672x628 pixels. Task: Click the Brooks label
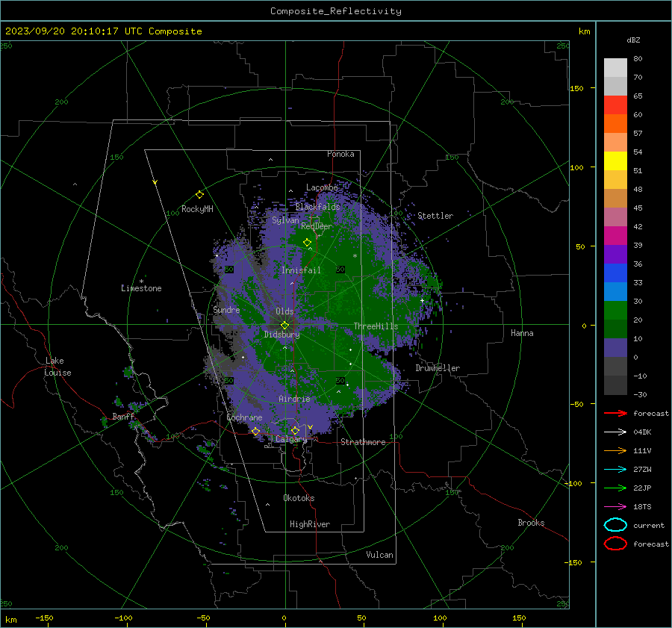531,523
